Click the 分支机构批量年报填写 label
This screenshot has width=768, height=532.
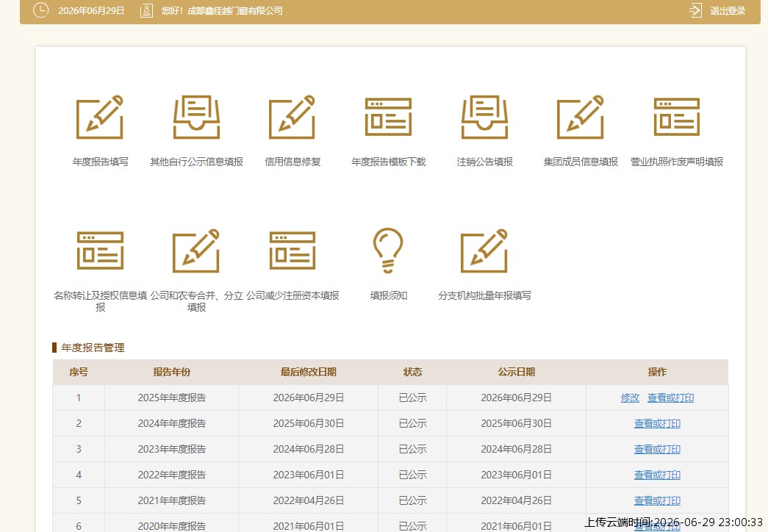point(484,295)
